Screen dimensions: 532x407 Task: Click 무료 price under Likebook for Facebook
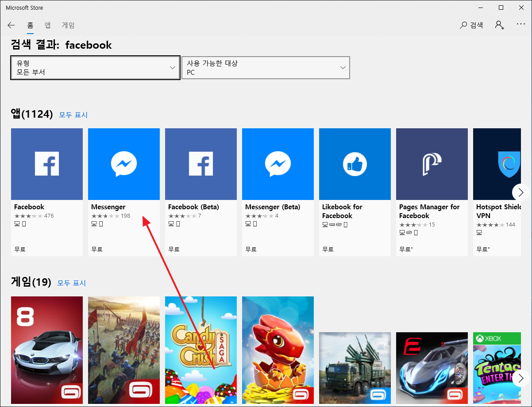[328, 250]
